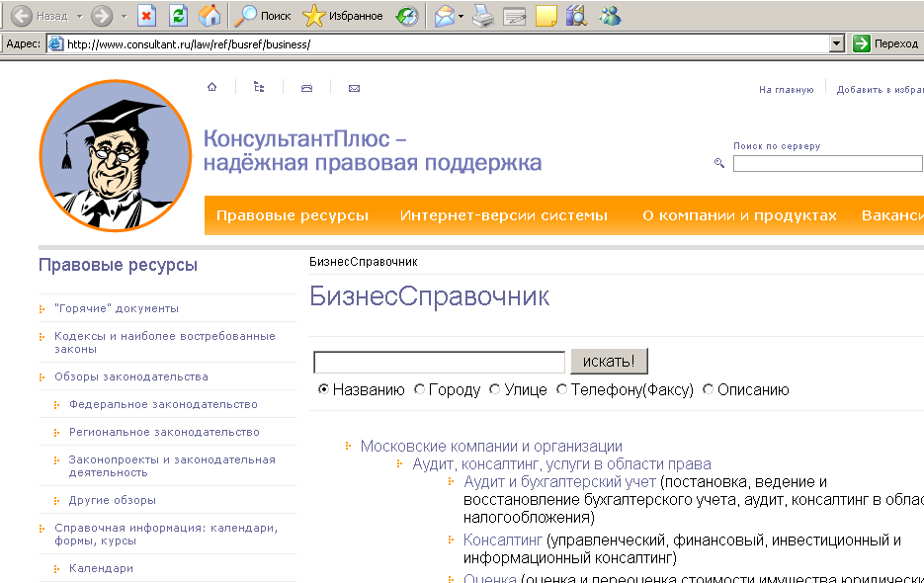Print the page with printer icon

pos(484,16)
